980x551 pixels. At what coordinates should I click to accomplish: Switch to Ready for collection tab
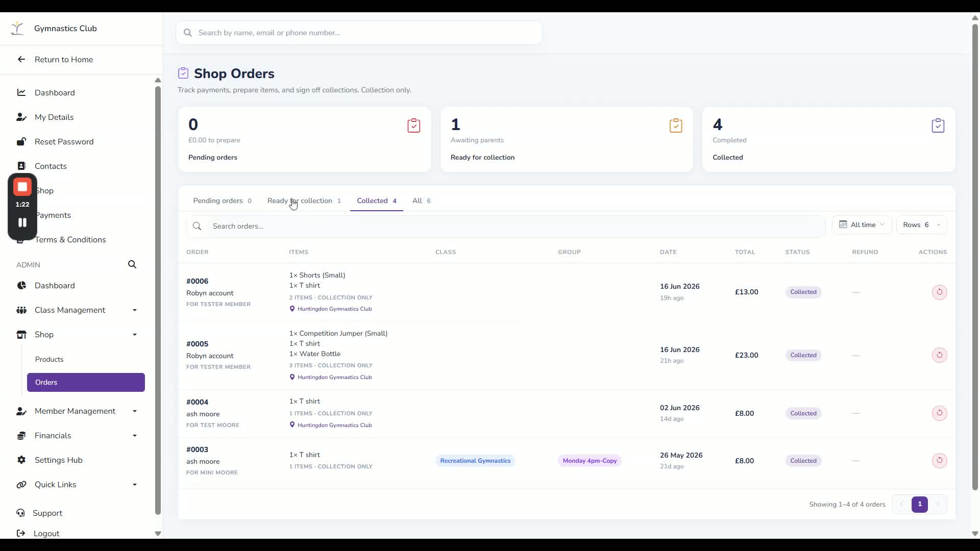pyautogui.click(x=304, y=201)
